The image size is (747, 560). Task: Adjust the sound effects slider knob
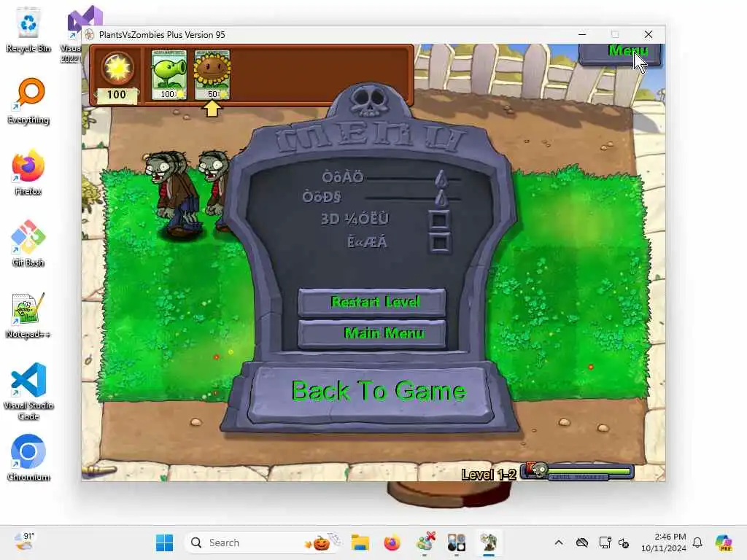pyautogui.click(x=441, y=198)
